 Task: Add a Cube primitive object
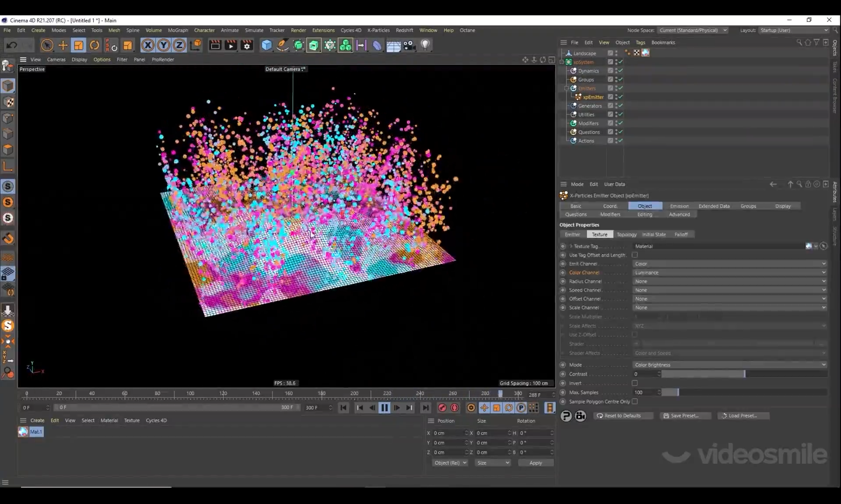point(266,45)
